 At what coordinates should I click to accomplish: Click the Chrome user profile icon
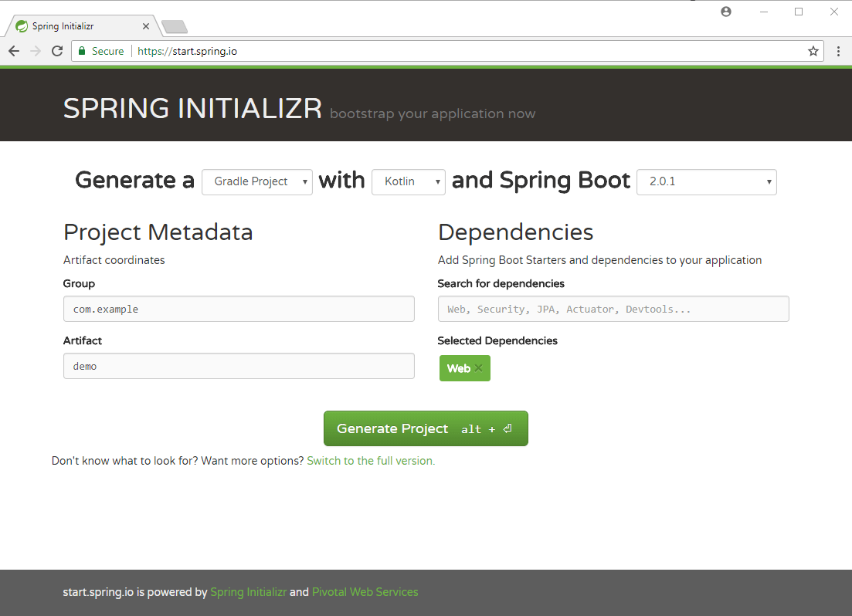[x=726, y=12]
